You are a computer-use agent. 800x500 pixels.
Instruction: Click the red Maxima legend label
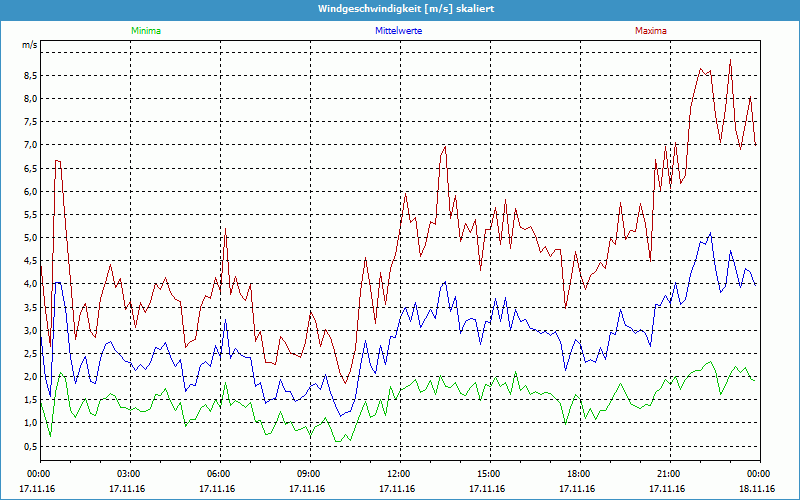(651, 31)
